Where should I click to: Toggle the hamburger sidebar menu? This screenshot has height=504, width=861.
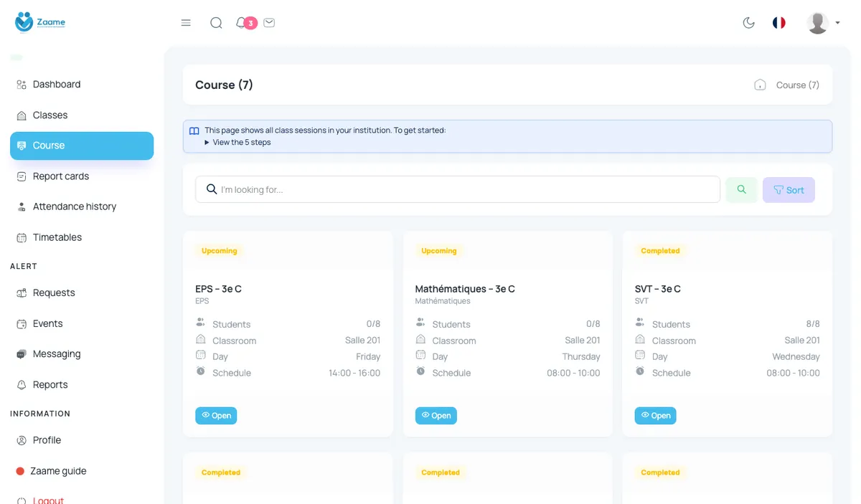[x=186, y=23]
